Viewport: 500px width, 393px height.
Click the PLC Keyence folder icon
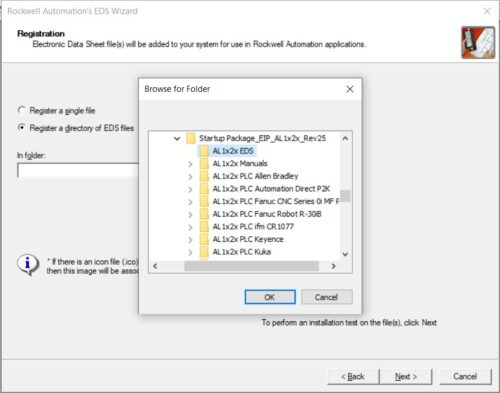pyautogui.click(x=204, y=239)
